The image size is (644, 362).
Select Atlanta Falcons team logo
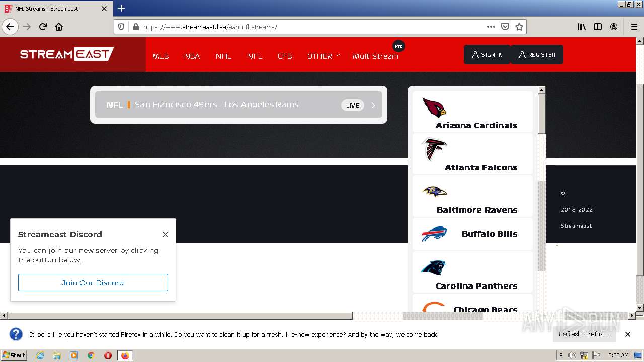[434, 149]
